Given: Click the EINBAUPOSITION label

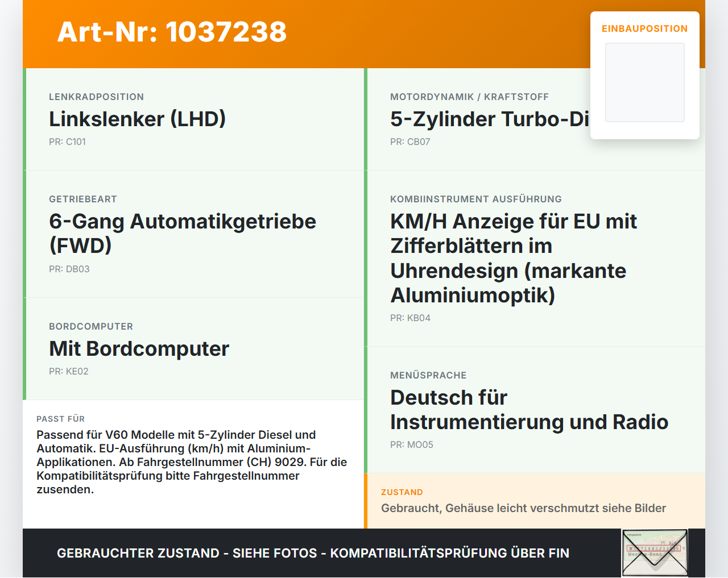Looking at the screenshot, I should pos(645,28).
